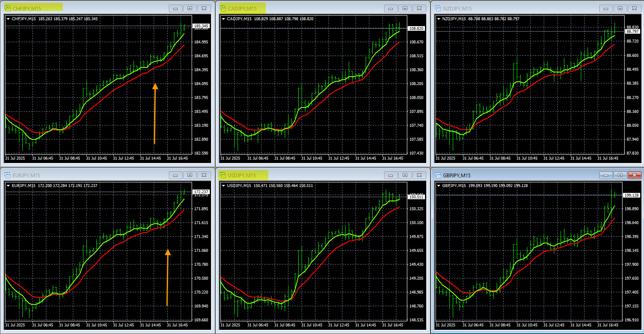Image resolution: width=644 pixels, height=334 pixels.
Task: Click the USDJPY,M15 chart icon
Action: tap(224, 175)
